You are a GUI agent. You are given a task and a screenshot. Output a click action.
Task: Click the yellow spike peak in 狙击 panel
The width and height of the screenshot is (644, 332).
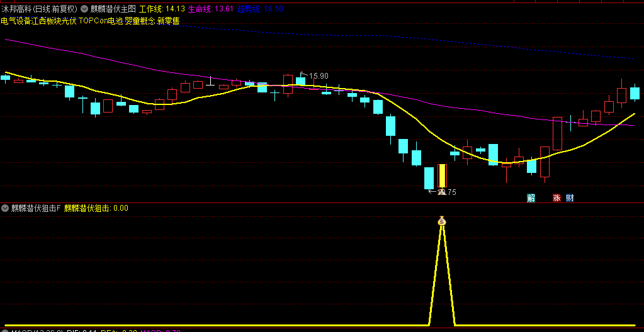click(x=442, y=226)
